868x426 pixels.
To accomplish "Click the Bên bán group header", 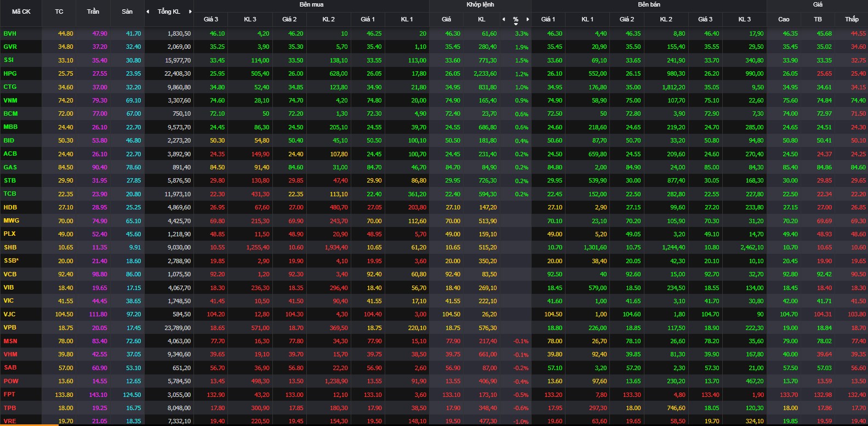I will pyautogui.click(x=649, y=4).
